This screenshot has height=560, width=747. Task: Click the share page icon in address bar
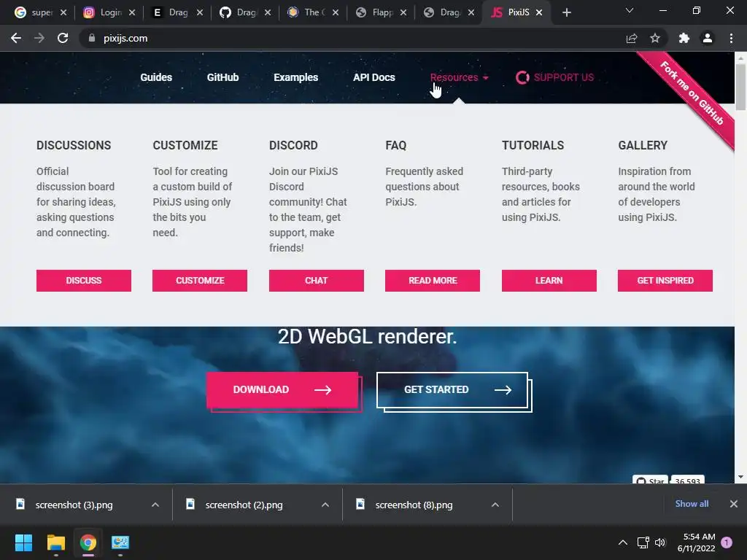632,38
